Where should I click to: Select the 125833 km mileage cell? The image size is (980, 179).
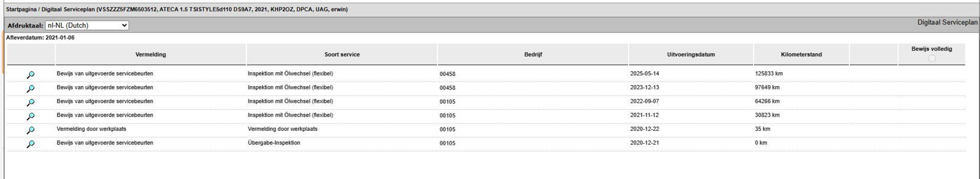(769, 74)
